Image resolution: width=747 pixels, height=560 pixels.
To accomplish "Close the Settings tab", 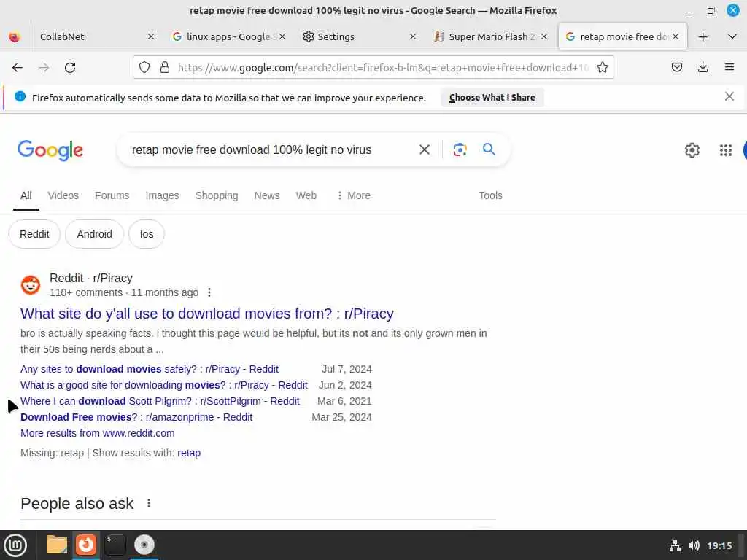I will tap(413, 36).
